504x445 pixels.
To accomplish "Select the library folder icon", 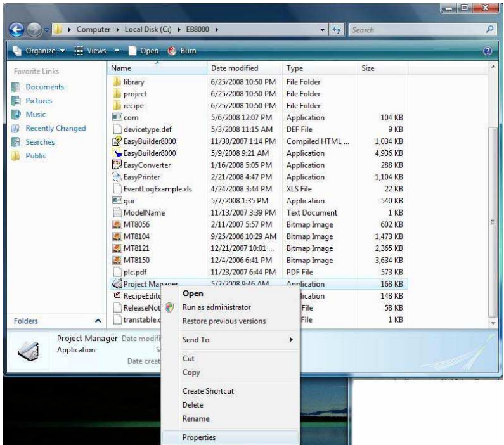I will coord(117,82).
